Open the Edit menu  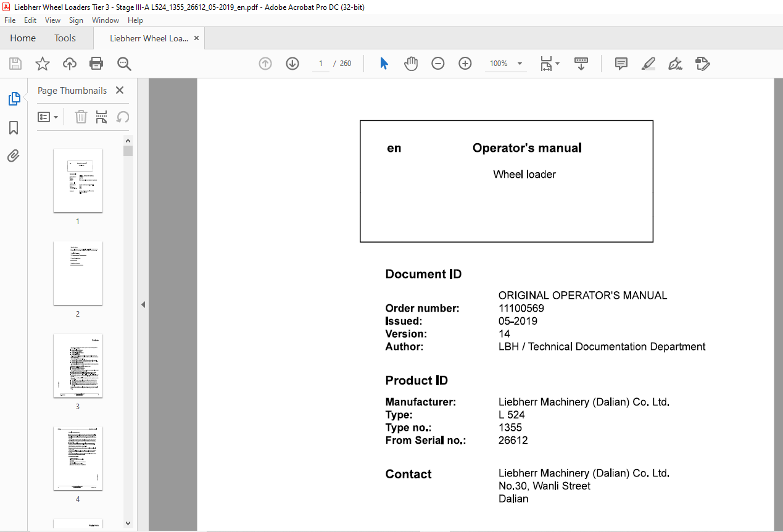click(x=30, y=20)
